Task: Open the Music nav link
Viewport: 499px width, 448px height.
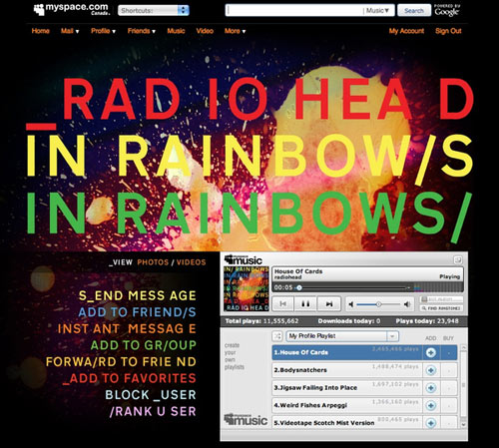Action: 176,31
